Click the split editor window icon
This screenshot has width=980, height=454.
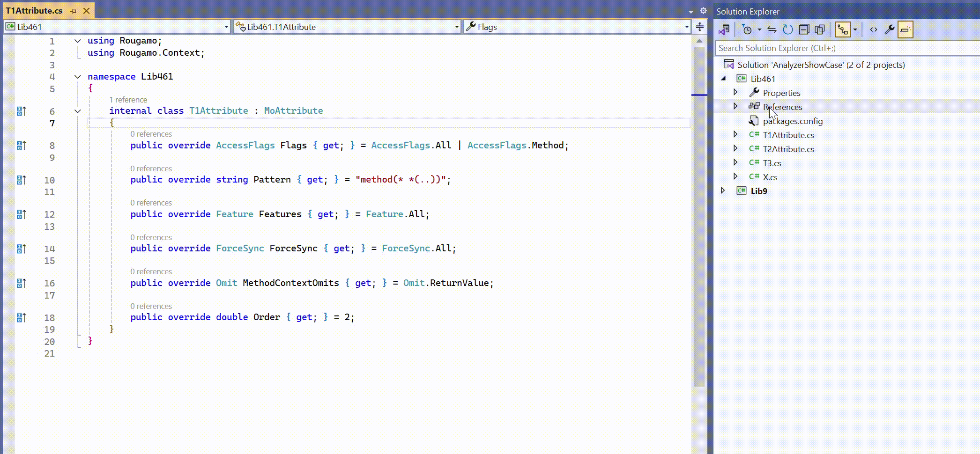coord(700,27)
